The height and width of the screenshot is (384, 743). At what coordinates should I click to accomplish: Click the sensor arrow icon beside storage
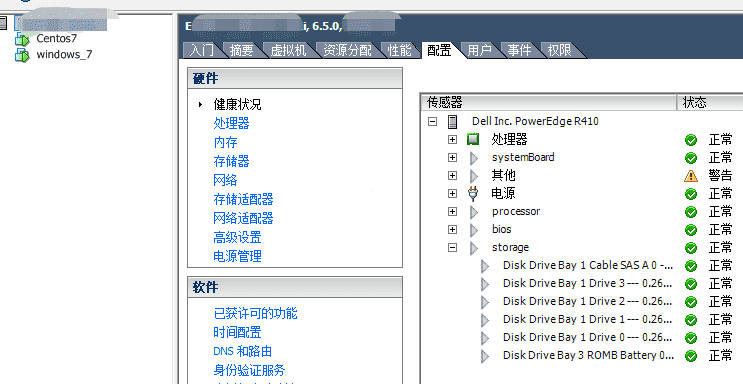pos(474,248)
